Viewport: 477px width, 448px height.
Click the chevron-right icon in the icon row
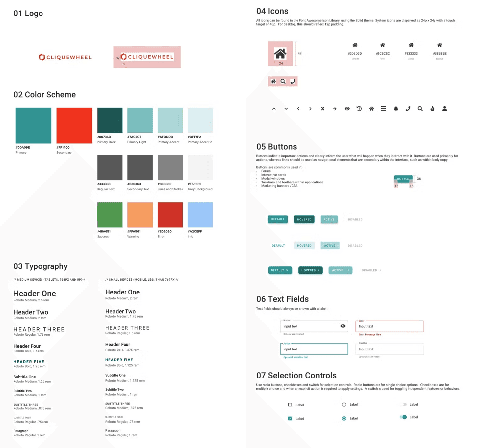pyautogui.click(x=310, y=109)
